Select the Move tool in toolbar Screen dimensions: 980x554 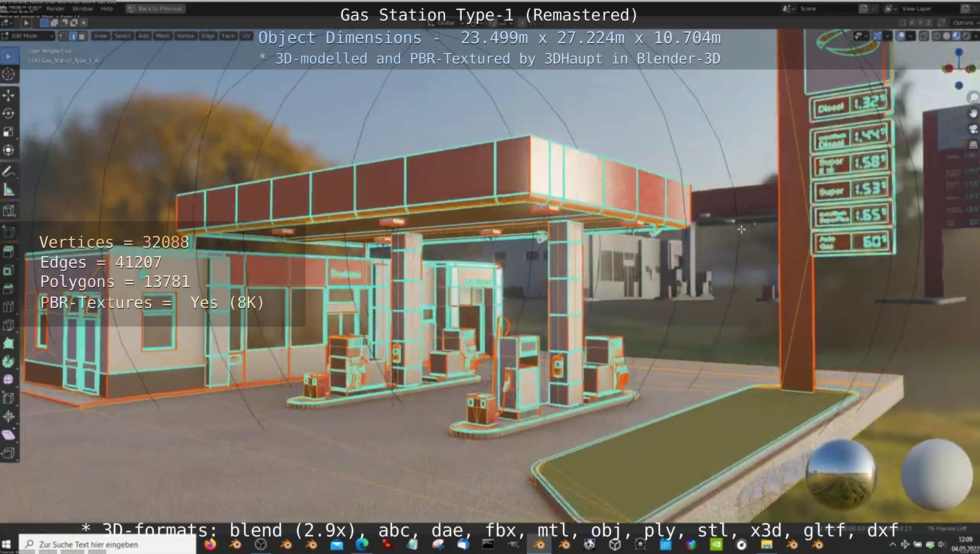[8, 95]
